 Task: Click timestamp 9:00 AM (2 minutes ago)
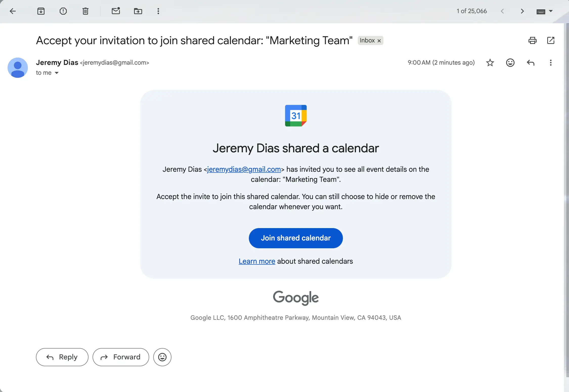tap(441, 62)
